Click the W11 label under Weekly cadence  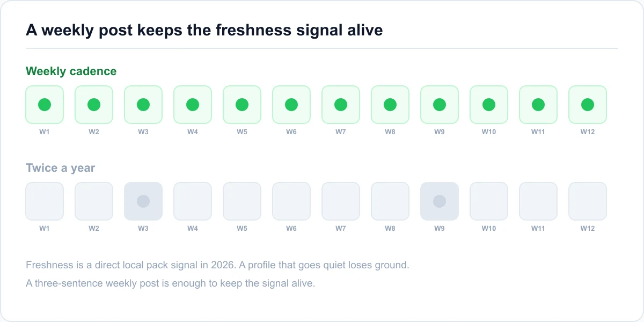538,131
